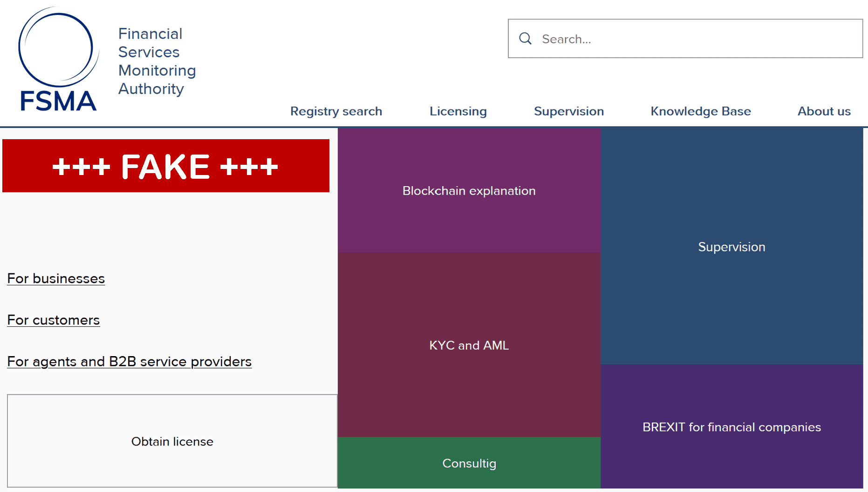This screenshot has height=492, width=868.
Task: Click the Financial Services Monitoring Authority title
Action: pos(157,61)
